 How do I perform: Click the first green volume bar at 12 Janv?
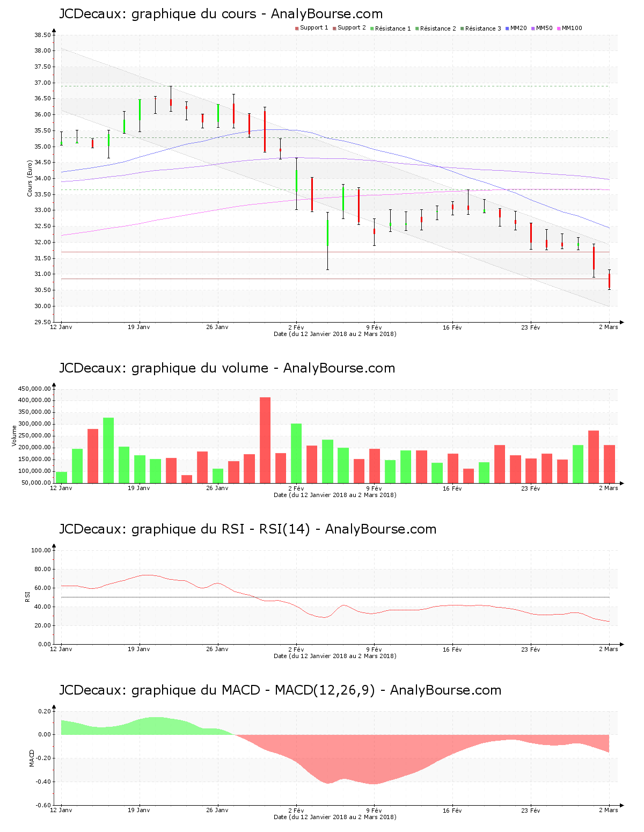click(x=61, y=477)
